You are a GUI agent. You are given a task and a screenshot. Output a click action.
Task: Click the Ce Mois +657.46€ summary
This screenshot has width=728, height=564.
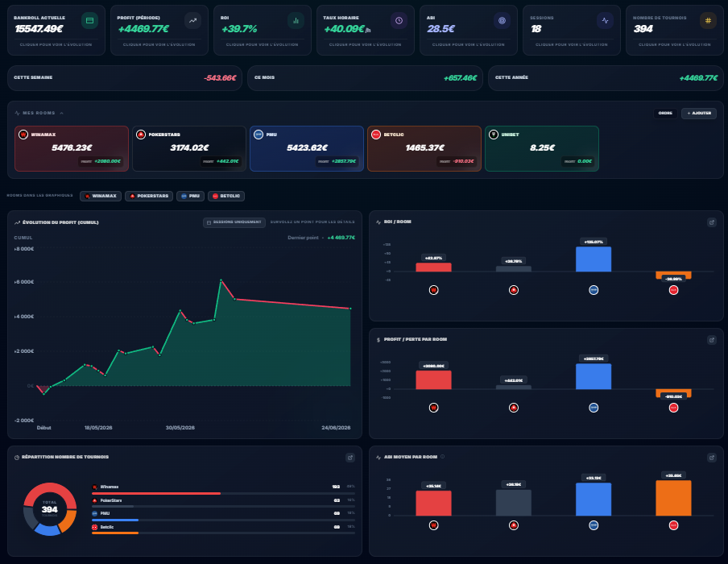point(365,78)
